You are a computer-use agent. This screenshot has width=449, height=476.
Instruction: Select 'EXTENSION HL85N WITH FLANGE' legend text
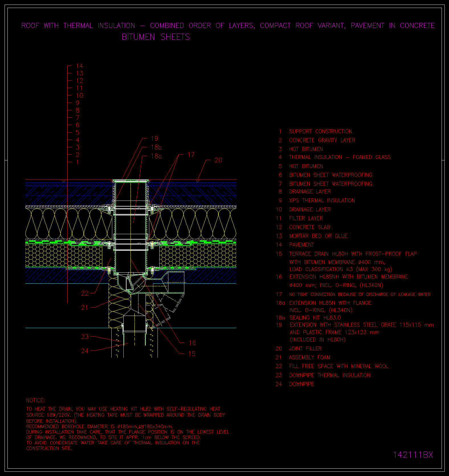coord(330,303)
